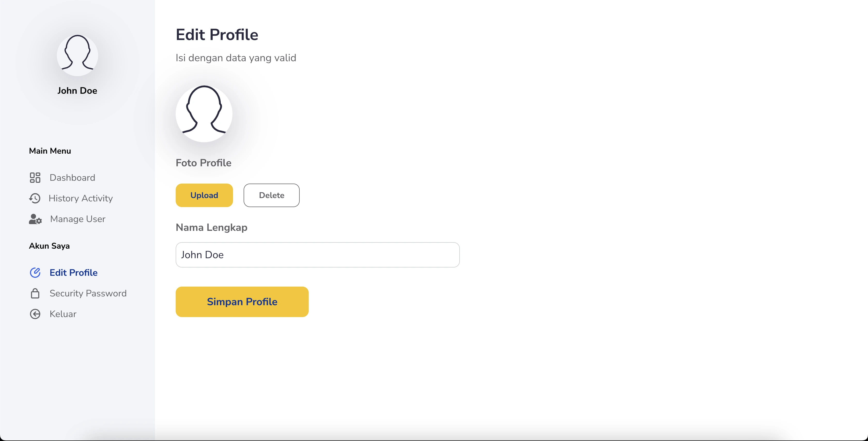Save with the Simpan Profile button
The width and height of the screenshot is (868, 441).
point(242,302)
